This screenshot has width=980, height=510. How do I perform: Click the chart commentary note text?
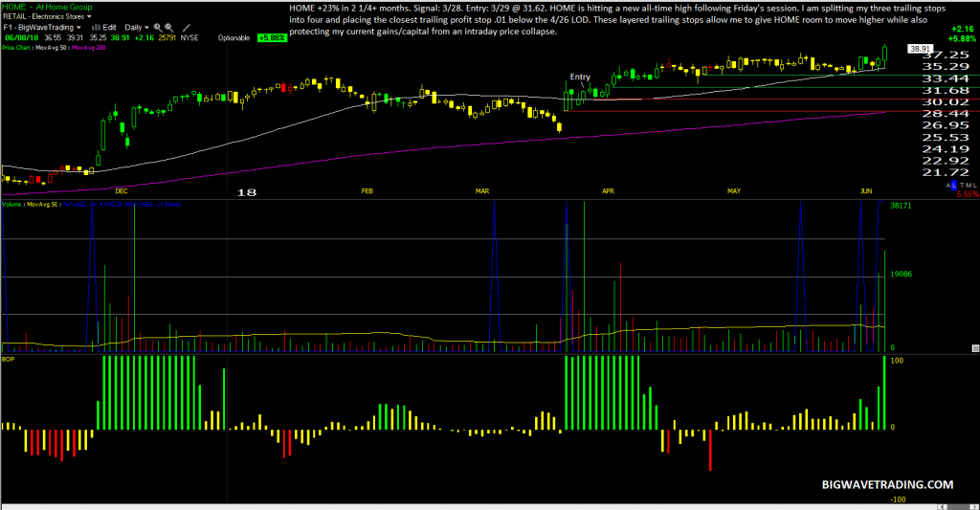(x=617, y=20)
